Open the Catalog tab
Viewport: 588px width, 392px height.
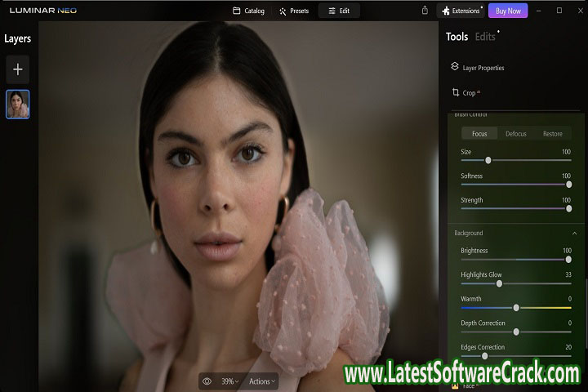[248, 11]
